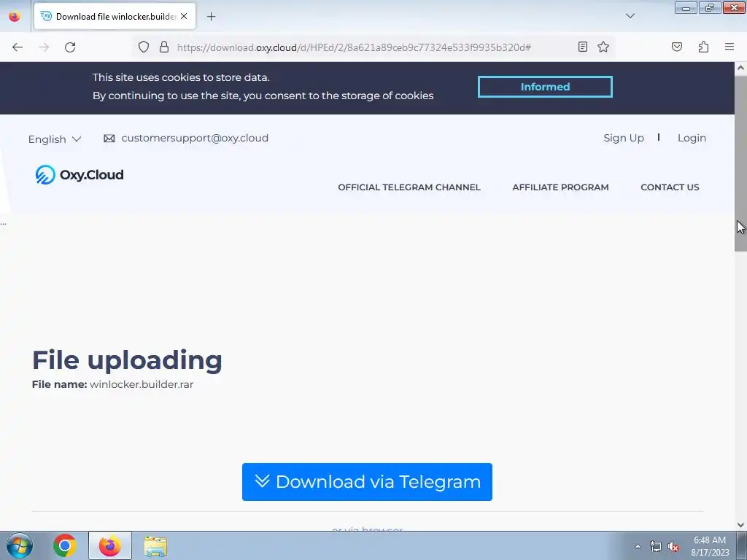Open Windows Explorer from the taskbar
The image size is (747, 560).
[x=156, y=546]
